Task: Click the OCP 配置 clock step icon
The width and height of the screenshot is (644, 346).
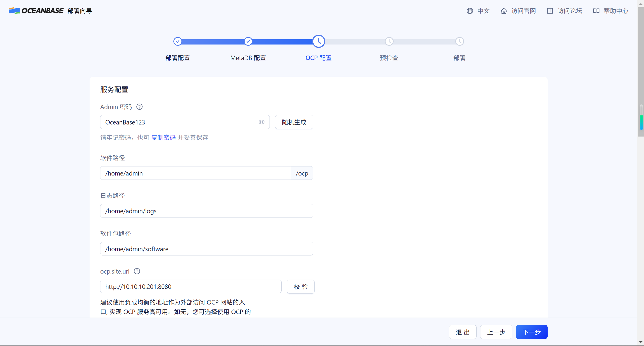Action: (x=319, y=41)
